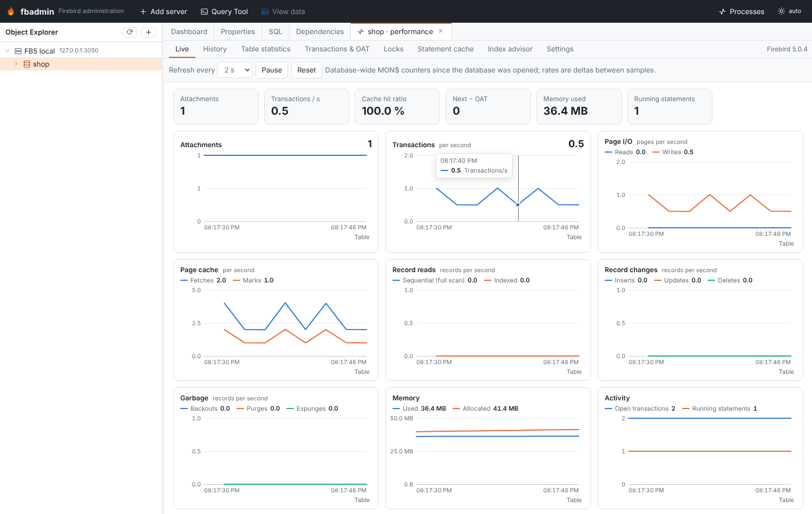
Task: Open the performance Settings sub-tab
Action: [560, 49]
